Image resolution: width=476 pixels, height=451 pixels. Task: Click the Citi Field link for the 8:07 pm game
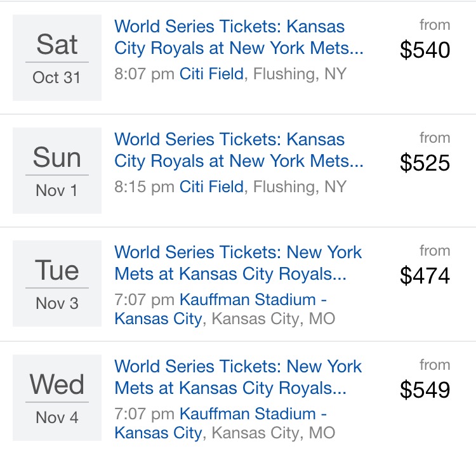[211, 74]
